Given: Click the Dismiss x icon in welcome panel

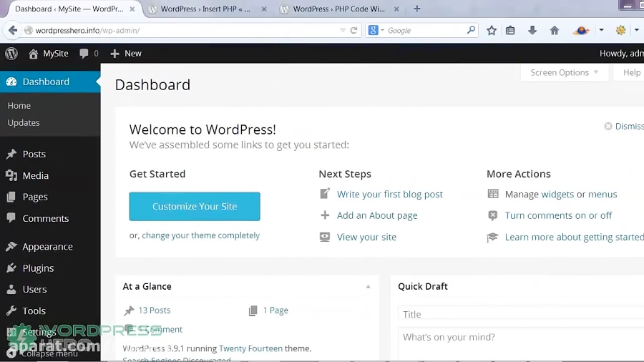Looking at the screenshot, I should [x=608, y=126].
